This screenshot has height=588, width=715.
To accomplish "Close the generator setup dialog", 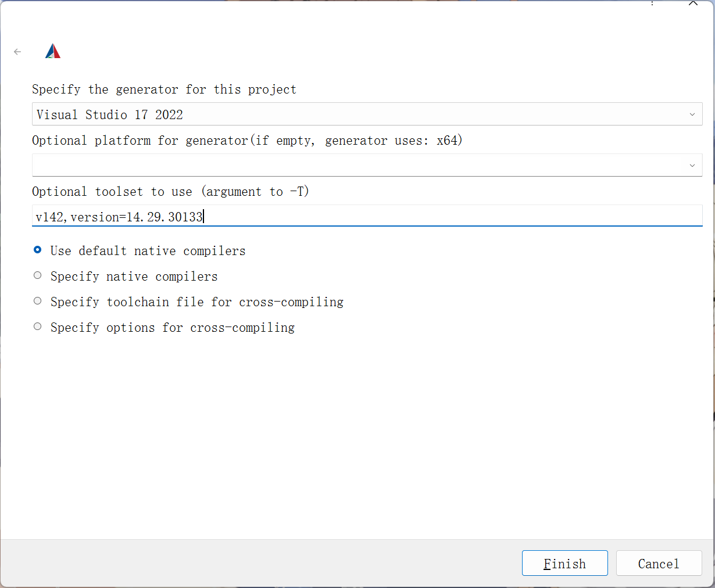I will tap(692, 3).
